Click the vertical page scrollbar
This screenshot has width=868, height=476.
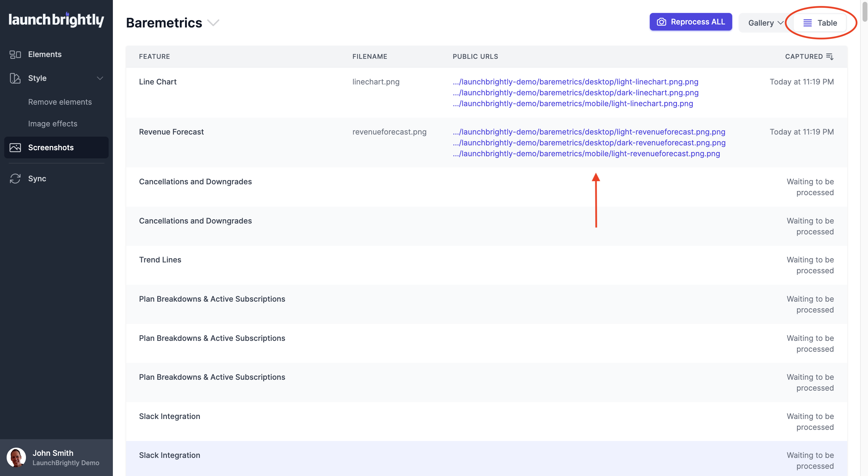pyautogui.click(x=865, y=238)
